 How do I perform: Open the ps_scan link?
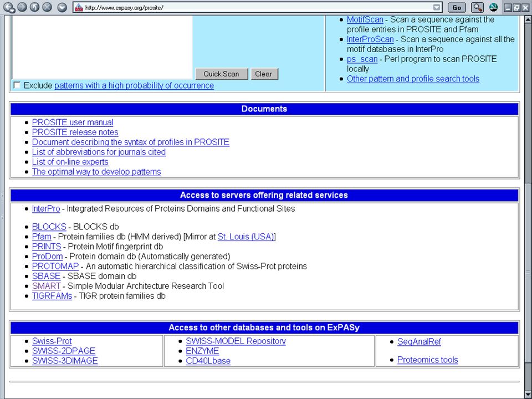pyautogui.click(x=362, y=59)
